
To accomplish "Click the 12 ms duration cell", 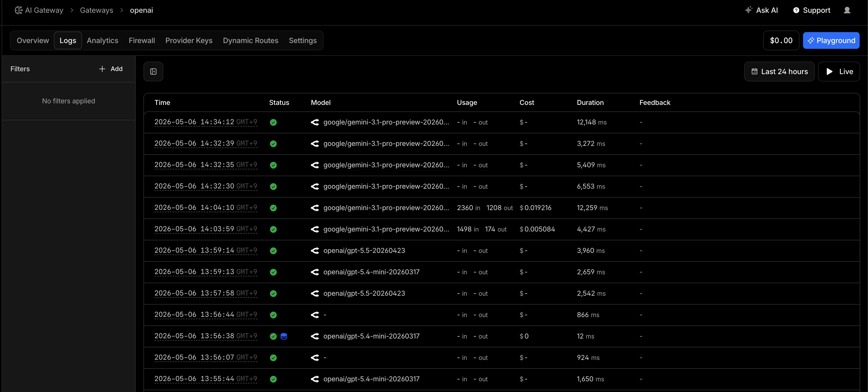I will pos(585,336).
